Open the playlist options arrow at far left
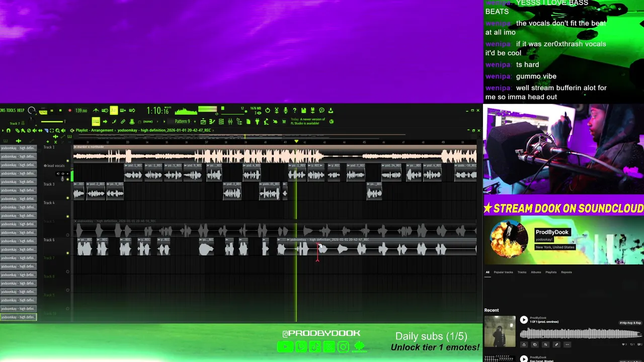Image resolution: width=644 pixels, height=362 pixels. pos(3,130)
